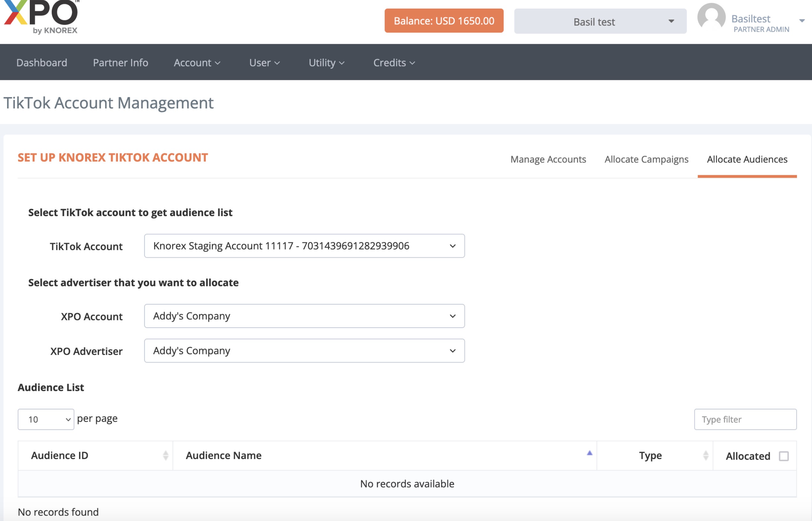This screenshot has width=812, height=521.
Task: Click the Balance USD 1650.00 button
Action: click(443, 21)
